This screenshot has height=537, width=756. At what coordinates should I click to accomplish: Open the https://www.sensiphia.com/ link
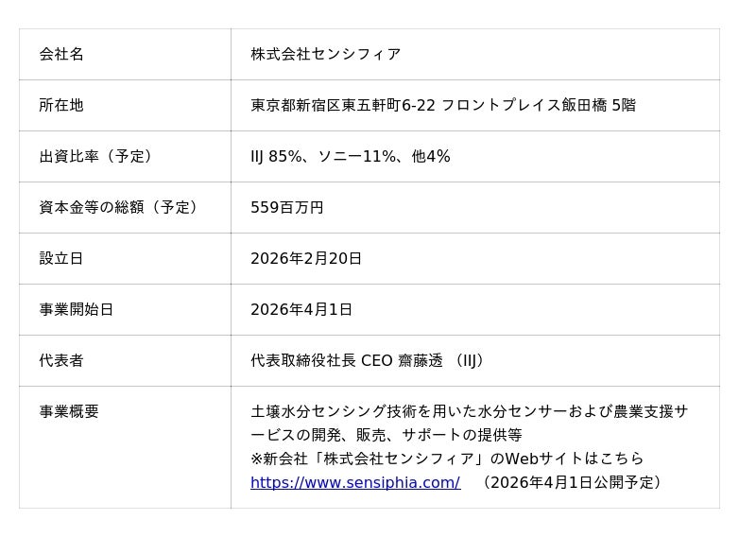(x=355, y=482)
